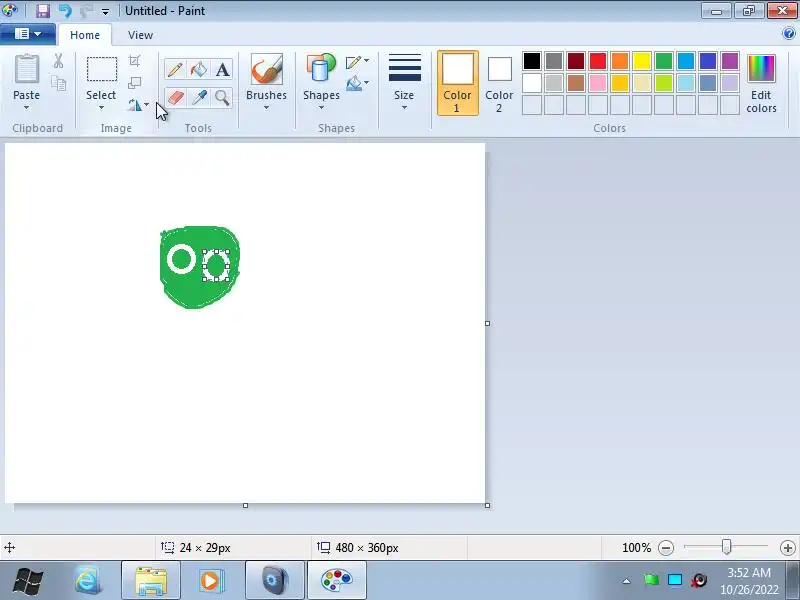
Task: Activate Color 2 background selector
Action: [x=499, y=83]
